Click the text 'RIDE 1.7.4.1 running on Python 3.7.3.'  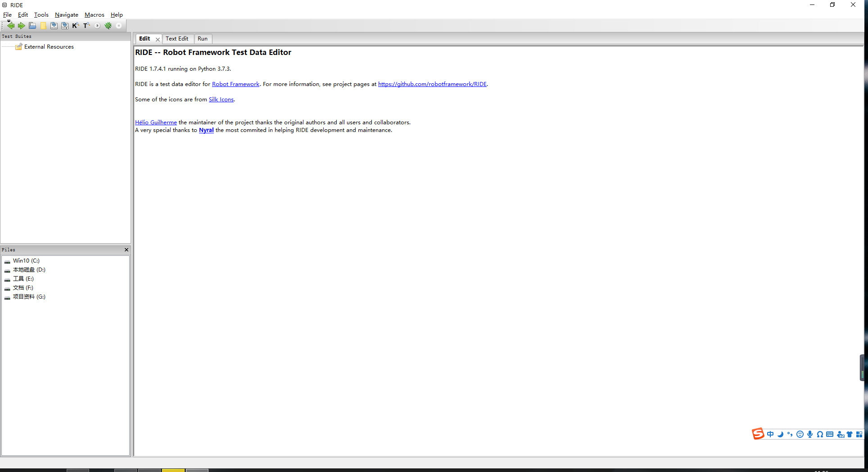(183, 69)
